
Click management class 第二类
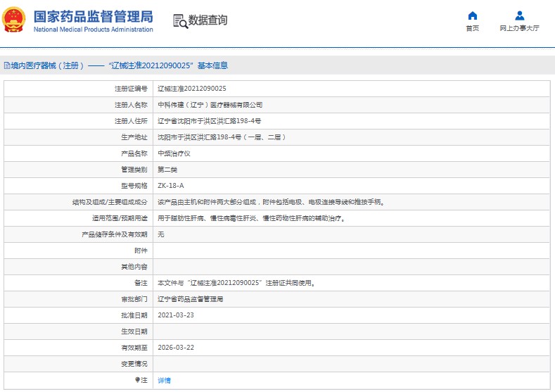pos(167,170)
